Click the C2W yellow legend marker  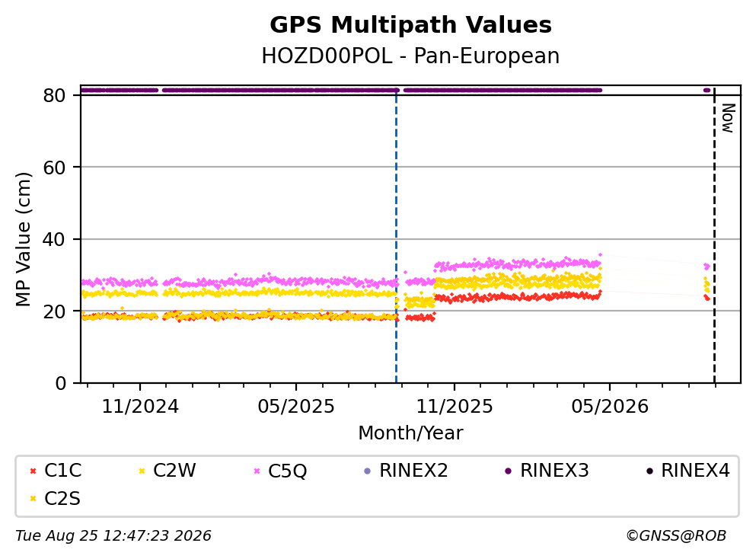click(x=142, y=471)
